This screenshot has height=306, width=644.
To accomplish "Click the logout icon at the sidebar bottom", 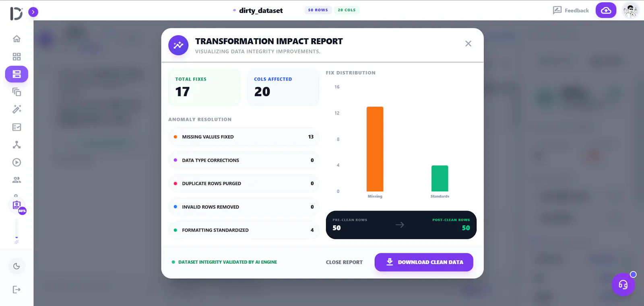I will pyautogui.click(x=17, y=290).
